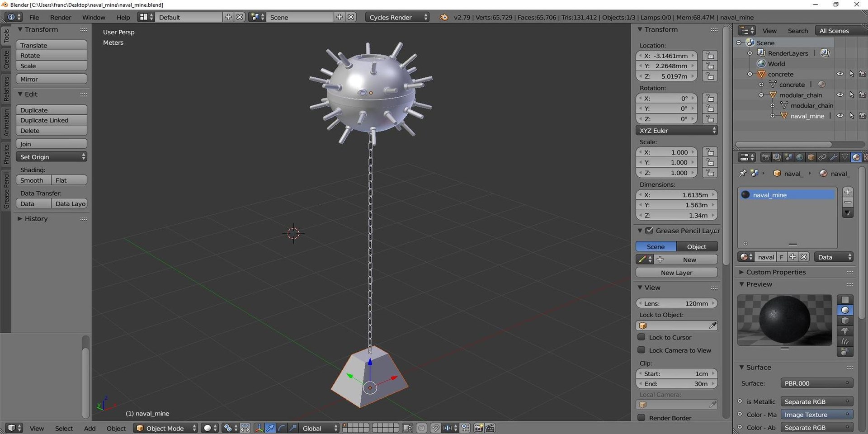Image resolution: width=868 pixels, height=434 pixels.
Task: Delete the Default screen layout with X
Action: (240, 17)
